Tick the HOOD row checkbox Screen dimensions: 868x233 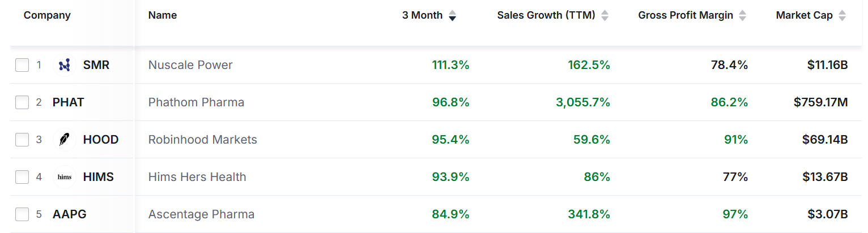tap(22, 140)
